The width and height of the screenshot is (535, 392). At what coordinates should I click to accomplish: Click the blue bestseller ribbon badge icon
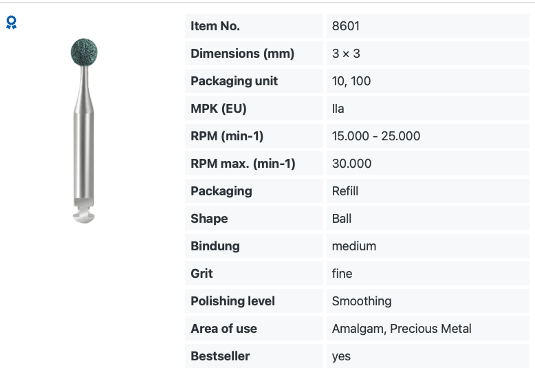11,23
